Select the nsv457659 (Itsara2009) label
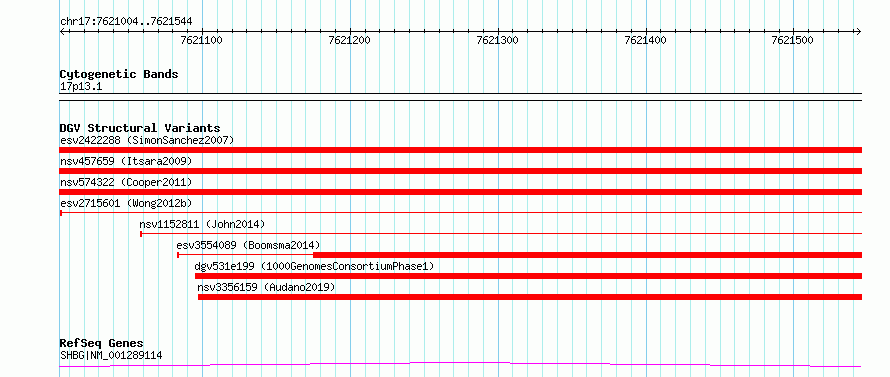The height and width of the screenshot is (377, 890). (126, 161)
